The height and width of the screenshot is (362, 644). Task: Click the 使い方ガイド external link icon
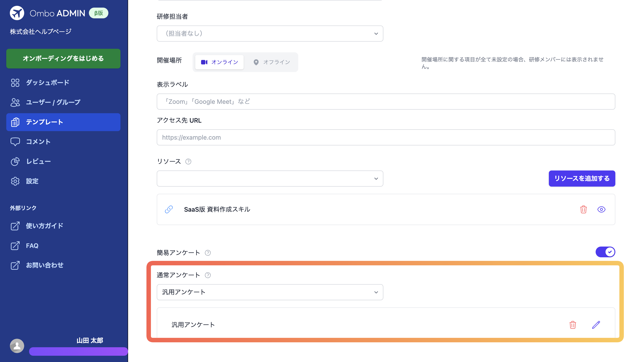(15, 226)
